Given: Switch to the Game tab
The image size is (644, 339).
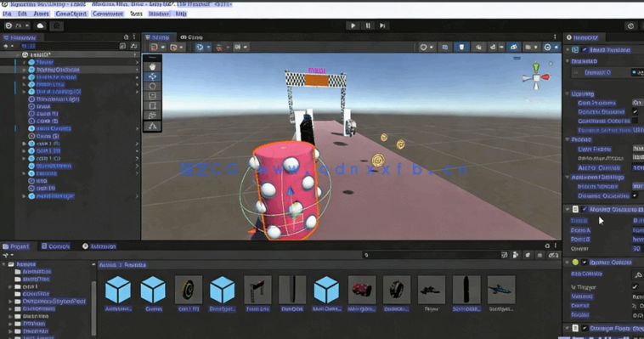Looking at the screenshot, I should pos(191,37).
